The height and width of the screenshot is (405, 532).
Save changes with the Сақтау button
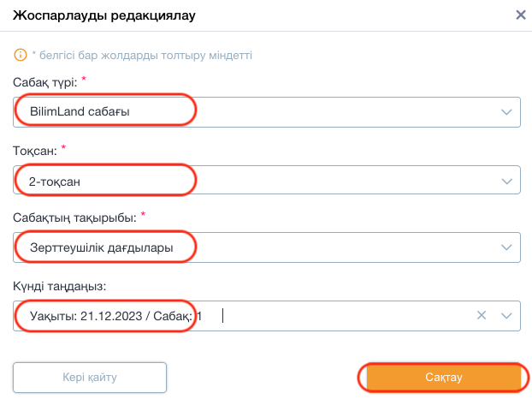[x=443, y=377]
